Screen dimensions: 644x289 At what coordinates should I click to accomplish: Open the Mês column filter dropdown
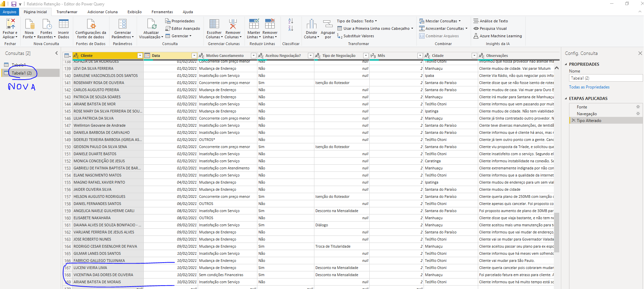click(x=420, y=56)
